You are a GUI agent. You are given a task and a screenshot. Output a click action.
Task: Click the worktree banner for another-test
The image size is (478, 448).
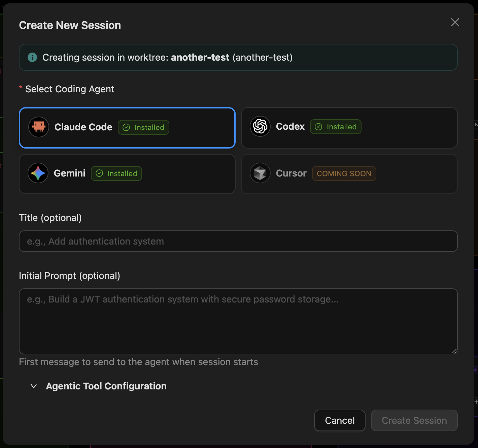tap(238, 57)
